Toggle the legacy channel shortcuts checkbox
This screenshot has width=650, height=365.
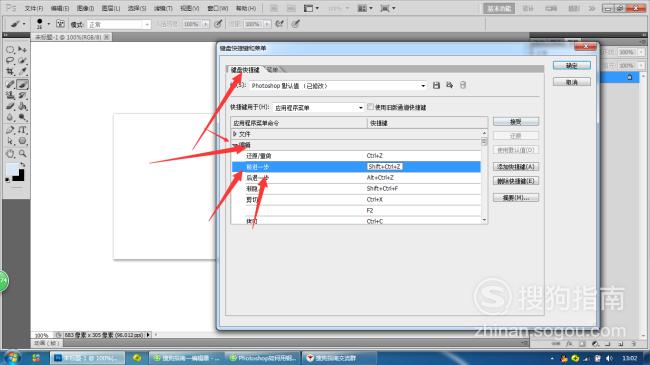coord(370,107)
